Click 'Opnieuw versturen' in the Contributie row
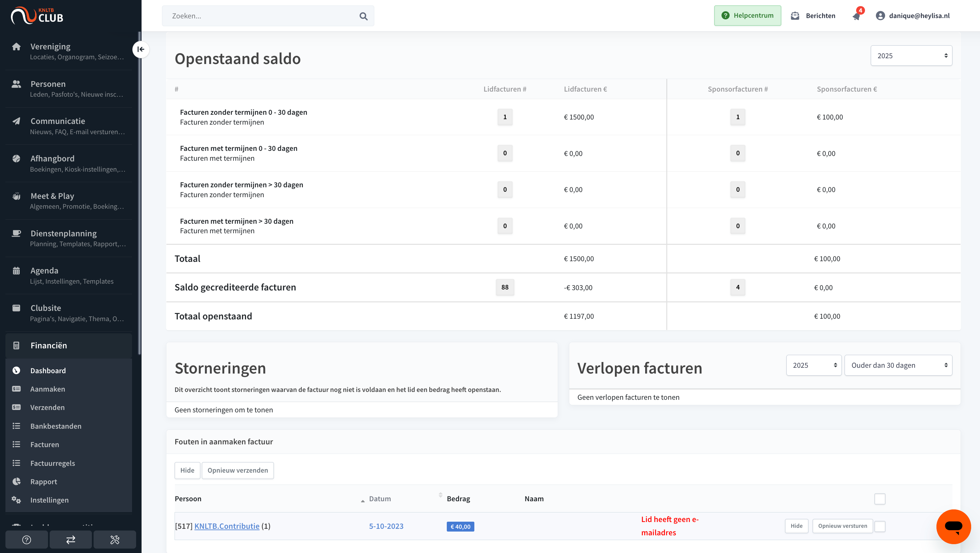The height and width of the screenshot is (553, 980). pyautogui.click(x=842, y=526)
